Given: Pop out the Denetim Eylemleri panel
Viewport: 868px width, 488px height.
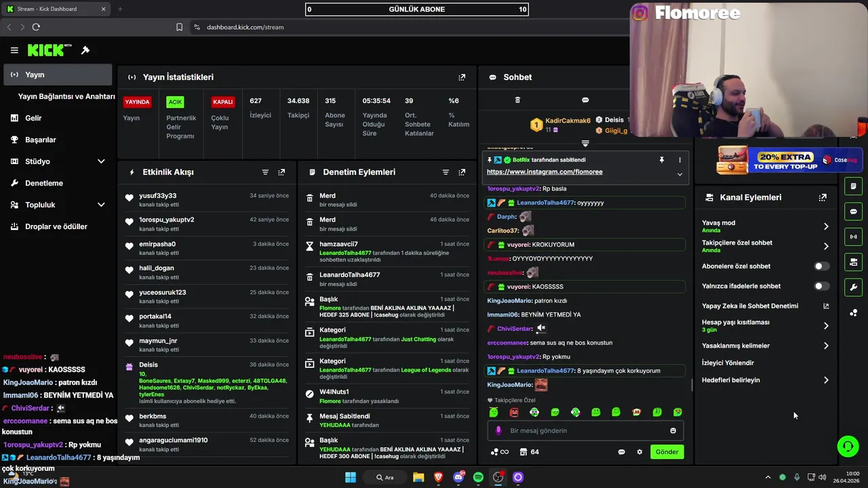Looking at the screenshot, I should 462,172.
